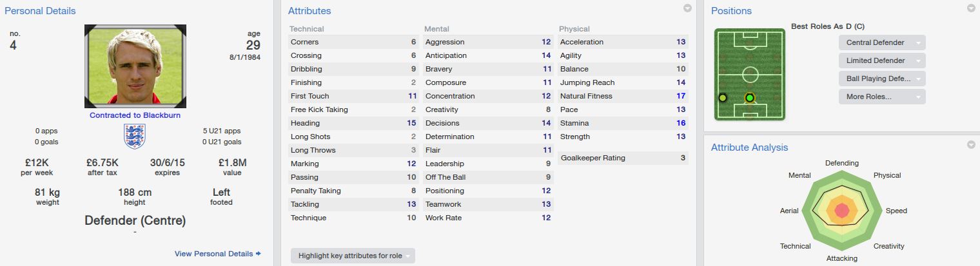Image resolution: width=980 pixels, height=266 pixels.
Task: Open the Contracted to Blackburn link
Action: [x=135, y=115]
